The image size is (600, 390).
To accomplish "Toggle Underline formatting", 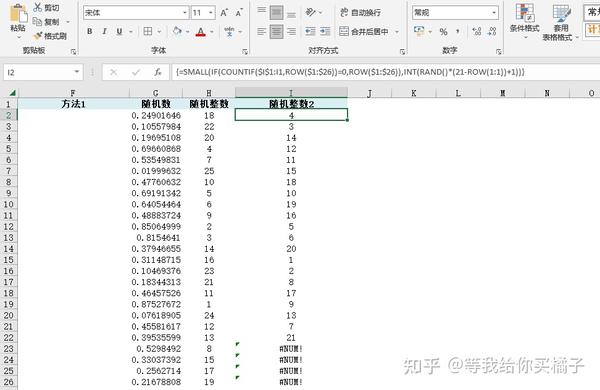I will tap(119, 31).
